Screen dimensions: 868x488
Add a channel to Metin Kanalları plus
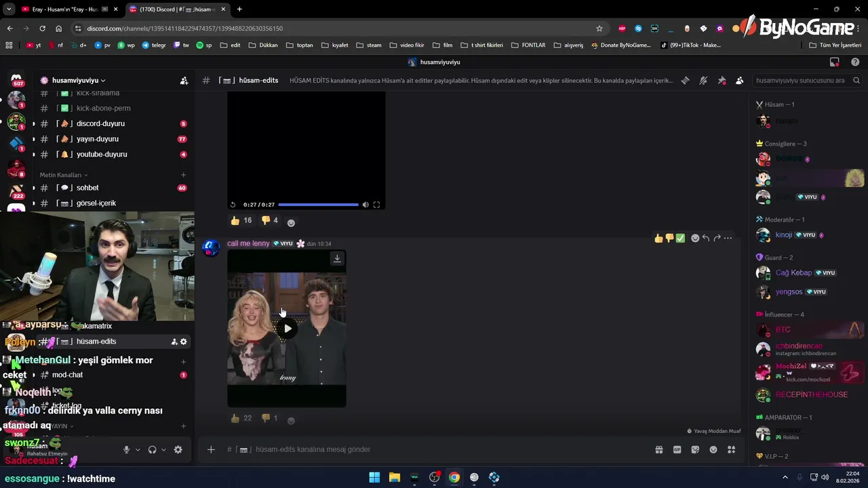coord(183,175)
